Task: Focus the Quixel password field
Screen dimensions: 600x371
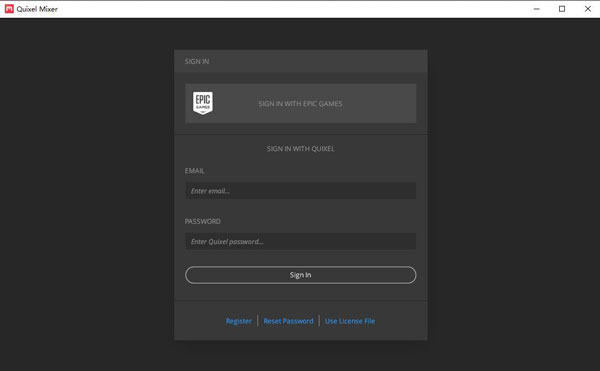Action: (300, 241)
